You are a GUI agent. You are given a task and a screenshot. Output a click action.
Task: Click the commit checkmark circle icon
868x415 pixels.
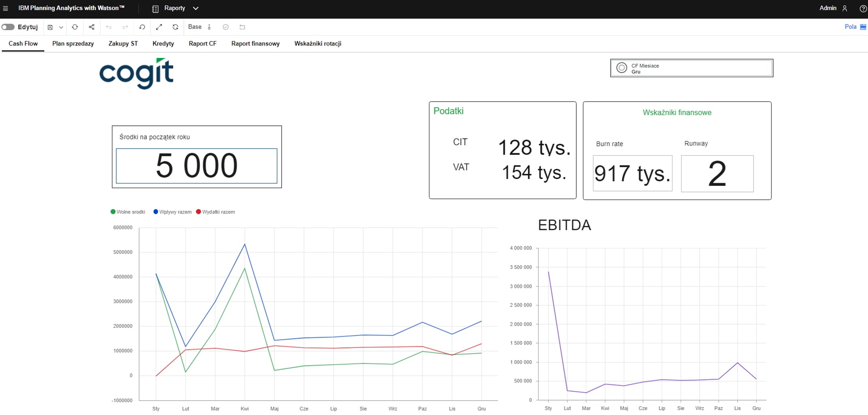(x=226, y=27)
